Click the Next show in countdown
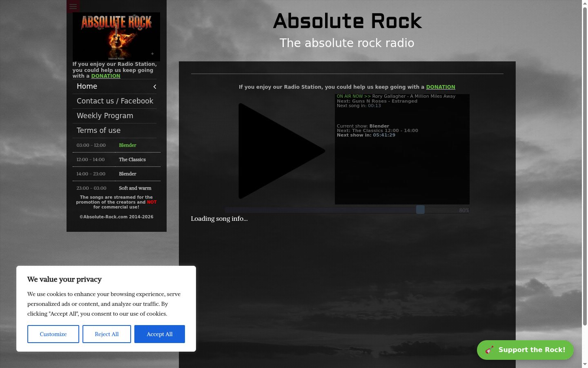This screenshot has height=368, width=588. click(x=366, y=135)
